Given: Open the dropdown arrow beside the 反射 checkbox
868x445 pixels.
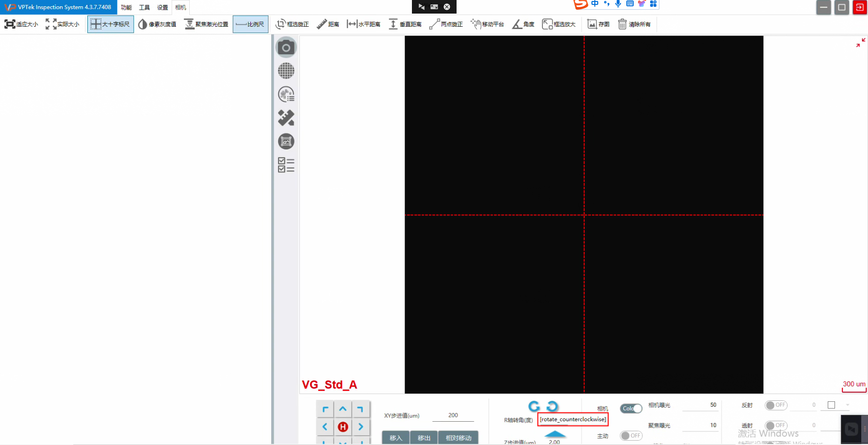Looking at the screenshot, I should pos(848,405).
